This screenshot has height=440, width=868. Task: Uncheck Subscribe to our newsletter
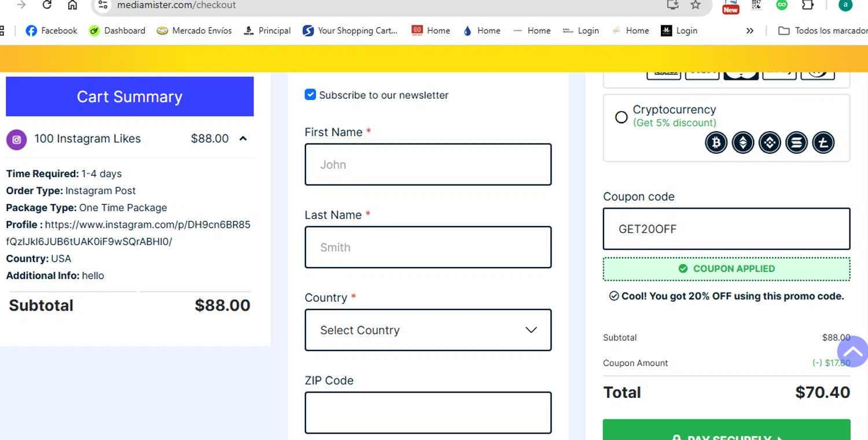(x=310, y=94)
